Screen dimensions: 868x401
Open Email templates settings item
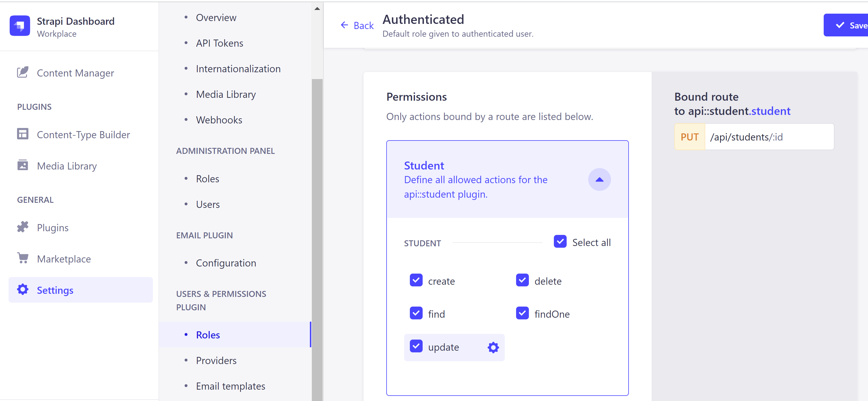pyautogui.click(x=230, y=386)
